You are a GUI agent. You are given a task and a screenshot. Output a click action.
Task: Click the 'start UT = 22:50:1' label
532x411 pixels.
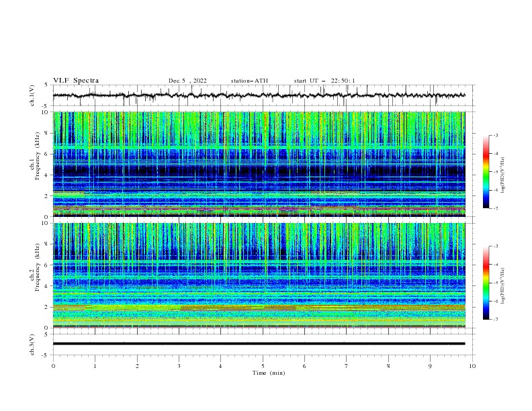tap(324, 81)
